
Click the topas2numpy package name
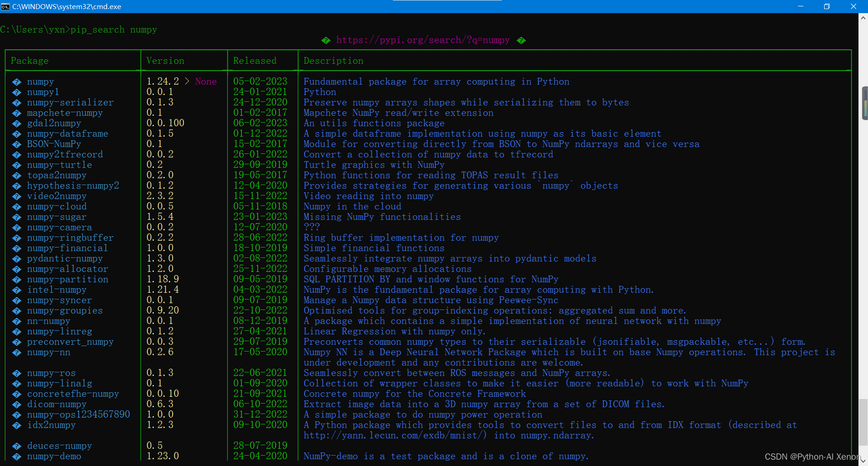[x=57, y=175]
